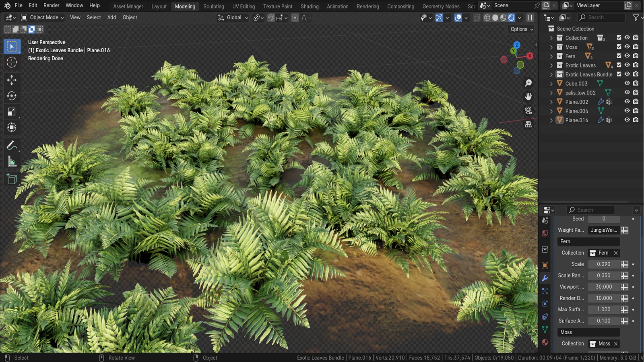Screen dimensions: 644x362
Task: Select the Move tool in the toolbar
Action: coord(12,80)
